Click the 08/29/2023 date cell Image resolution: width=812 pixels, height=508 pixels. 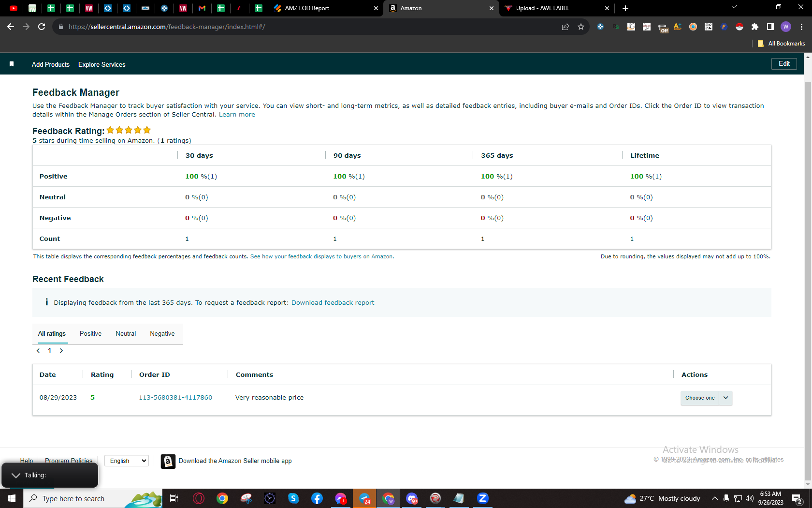[58, 398]
